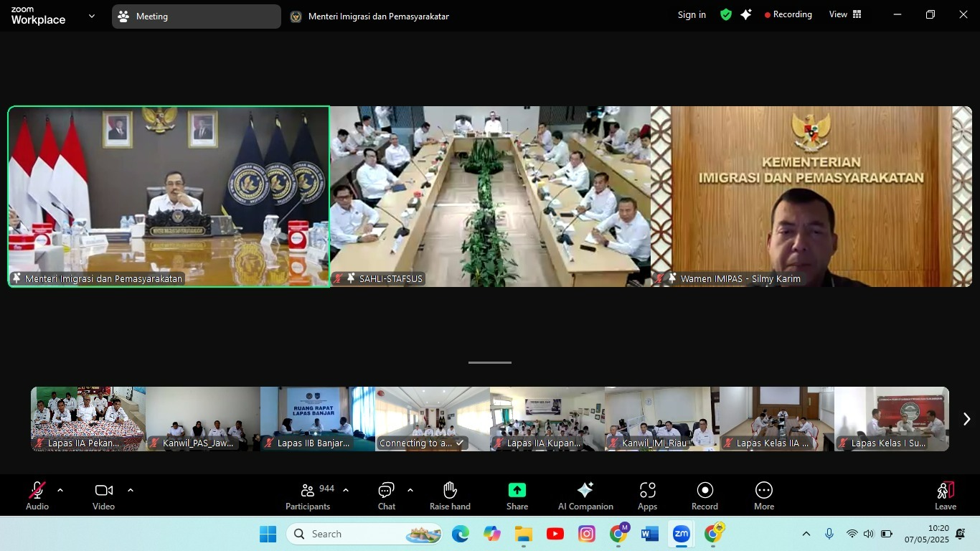Select the Menteri Imigrasi dan Pemasyarakatan tab
Image resolution: width=980 pixels, height=551 pixels.
(x=370, y=17)
